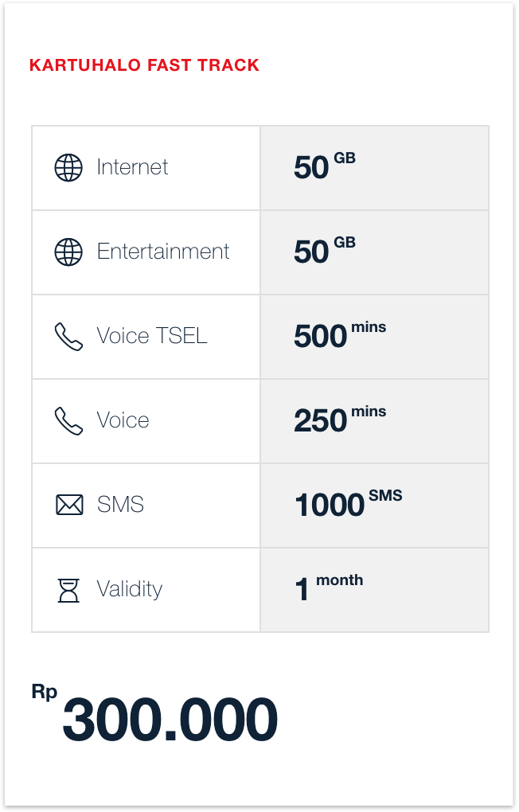Select the Internet label

[132, 167]
